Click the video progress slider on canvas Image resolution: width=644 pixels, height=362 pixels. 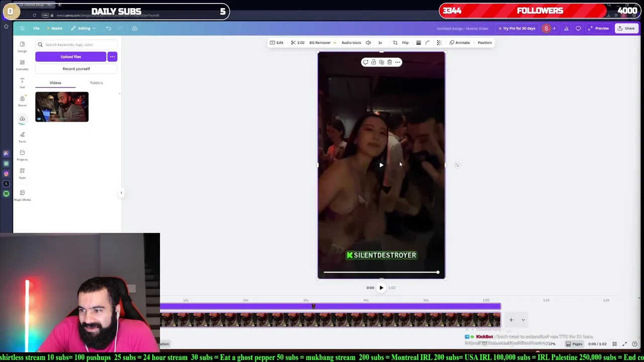coord(381,272)
